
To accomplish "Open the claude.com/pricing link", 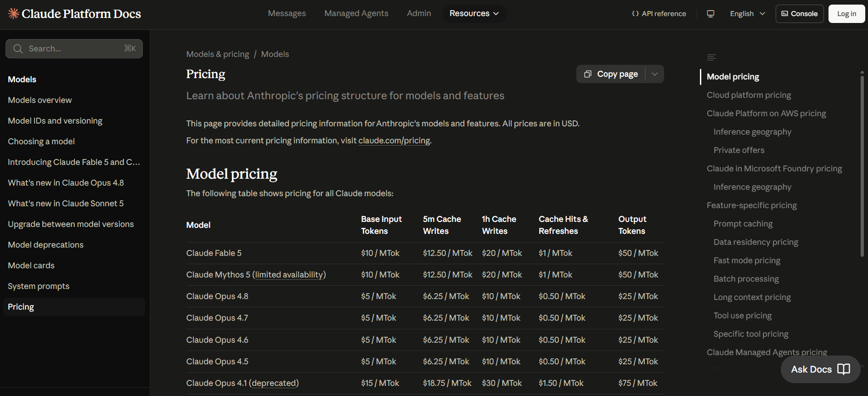I will point(394,141).
